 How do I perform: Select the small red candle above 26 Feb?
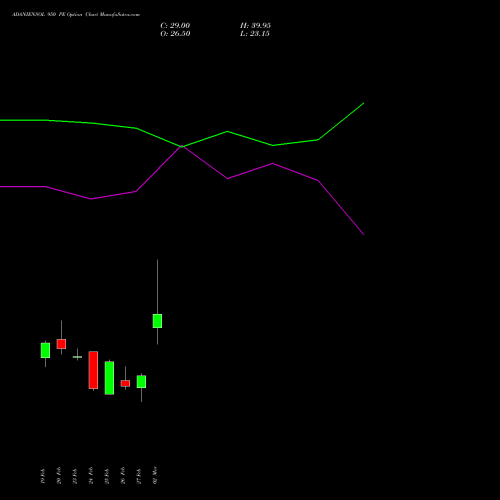[x=125, y=383]
